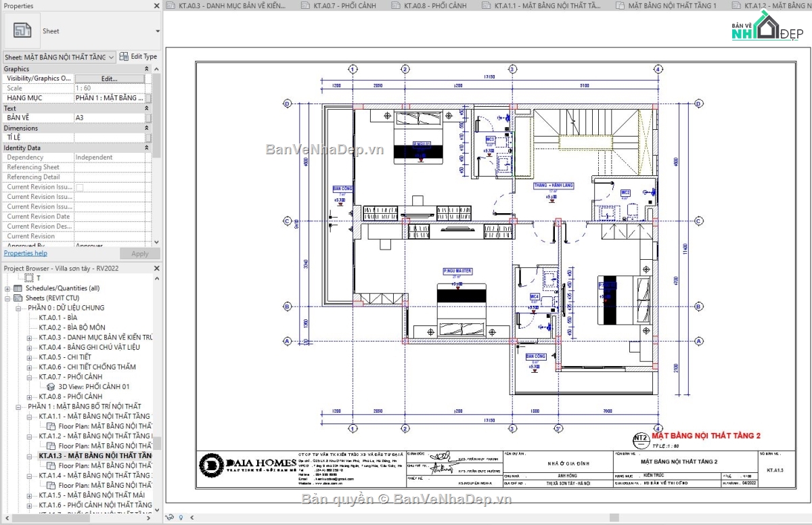Open the Sheet type selector dropdown arrow

158,31
